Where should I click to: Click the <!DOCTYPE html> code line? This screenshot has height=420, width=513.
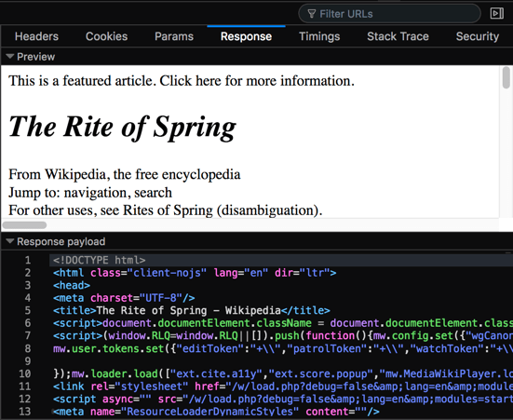point(99,260)
